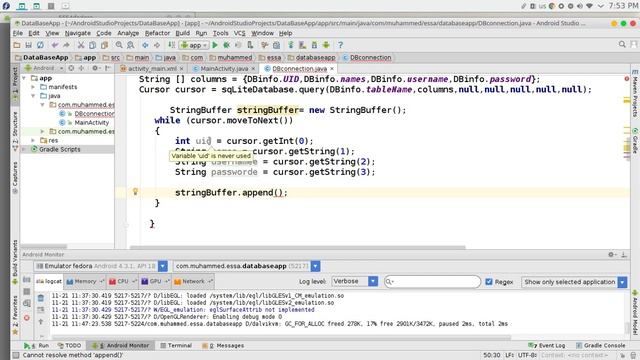Click the Copy toolbar icon
Image resolution: width=640 pixels, height=360 pixels.
[x=93, y=45]
